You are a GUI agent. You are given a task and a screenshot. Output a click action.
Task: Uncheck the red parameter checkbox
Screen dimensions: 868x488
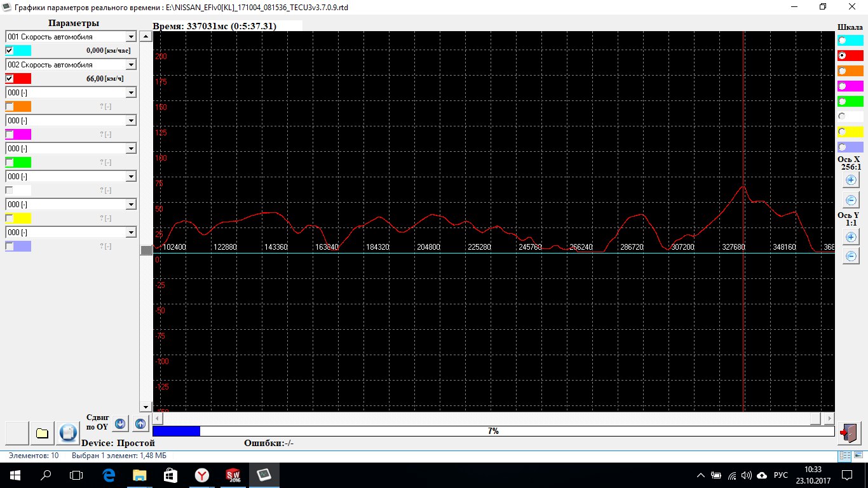pyautogui.click(x=10, y=79)
